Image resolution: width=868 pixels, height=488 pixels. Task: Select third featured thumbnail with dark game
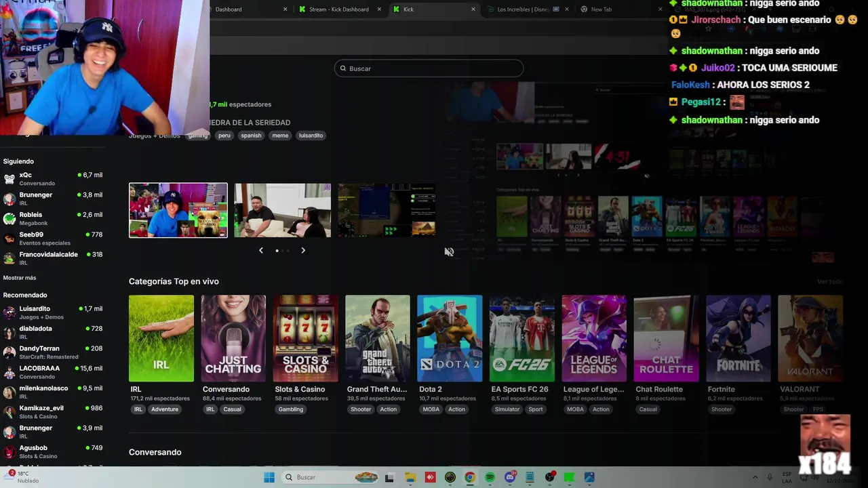387,210
